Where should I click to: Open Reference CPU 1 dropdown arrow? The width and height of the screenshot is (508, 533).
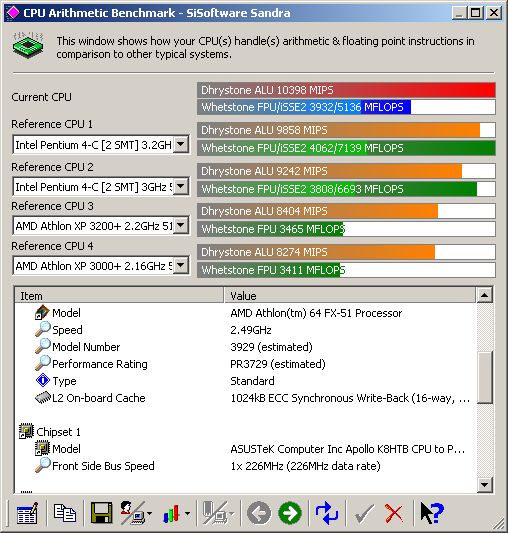click(181, 145)
